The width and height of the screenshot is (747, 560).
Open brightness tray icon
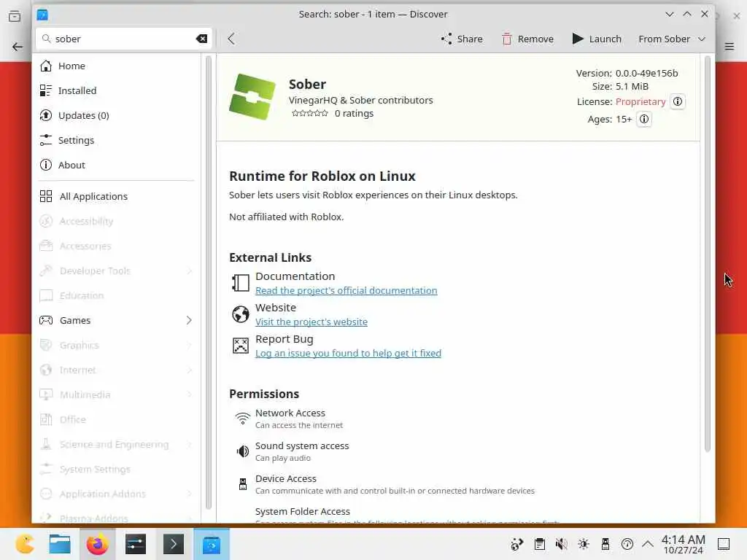click(584, 544)
